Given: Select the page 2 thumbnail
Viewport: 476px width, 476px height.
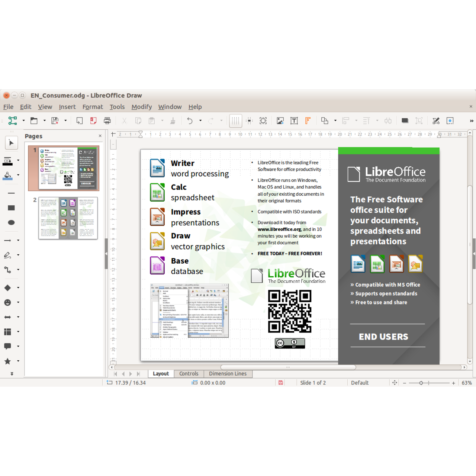Looking at the screenshot, I should 68,218.
